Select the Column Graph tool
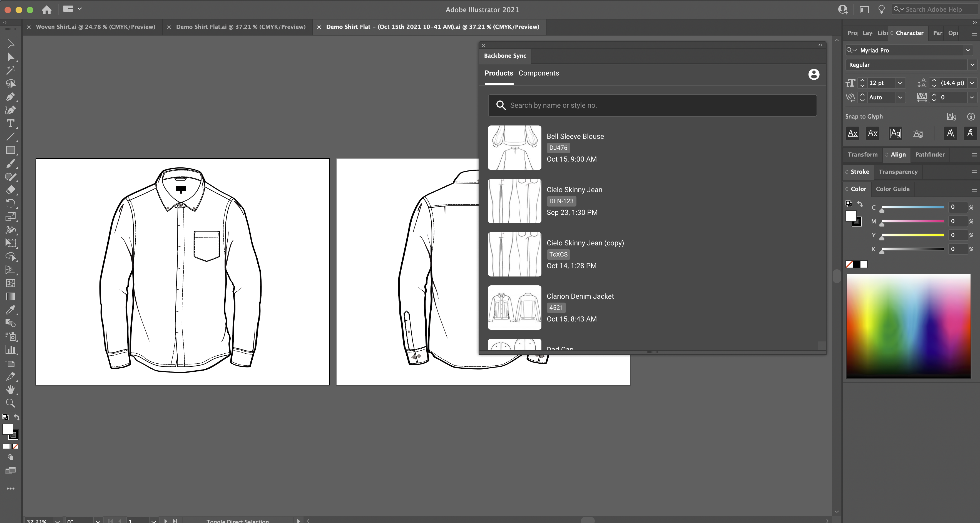The image size is (980, 523). coord(11,350)
